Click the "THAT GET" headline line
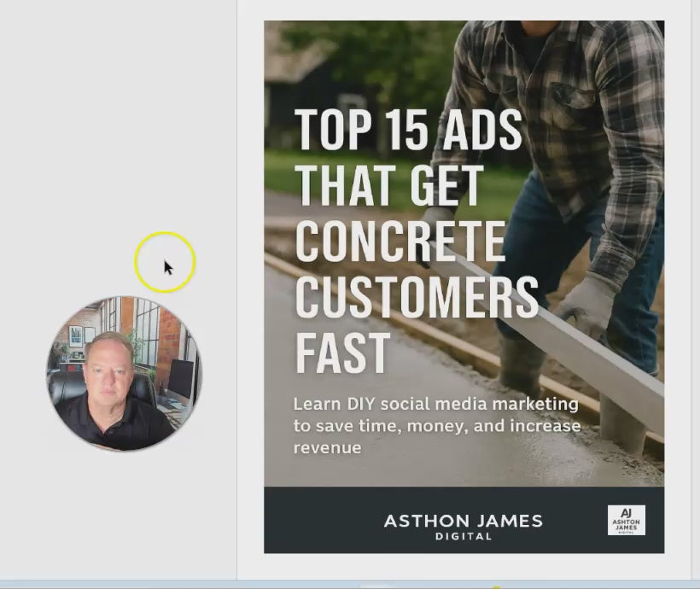This screenshot has height=589, width=700. [x=389, y=185]
